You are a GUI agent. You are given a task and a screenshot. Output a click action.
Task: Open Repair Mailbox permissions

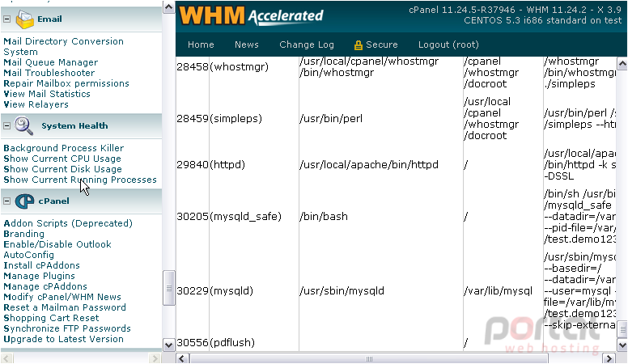pos(66,83)
